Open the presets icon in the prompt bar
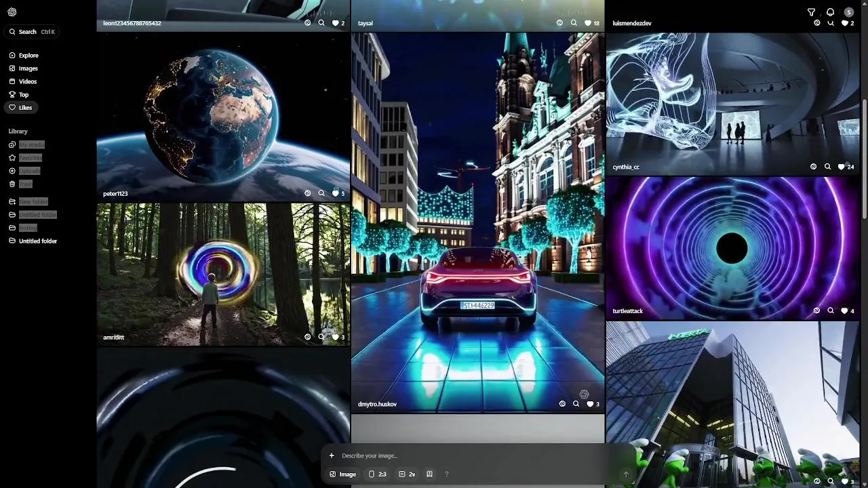 coord(429,474)
